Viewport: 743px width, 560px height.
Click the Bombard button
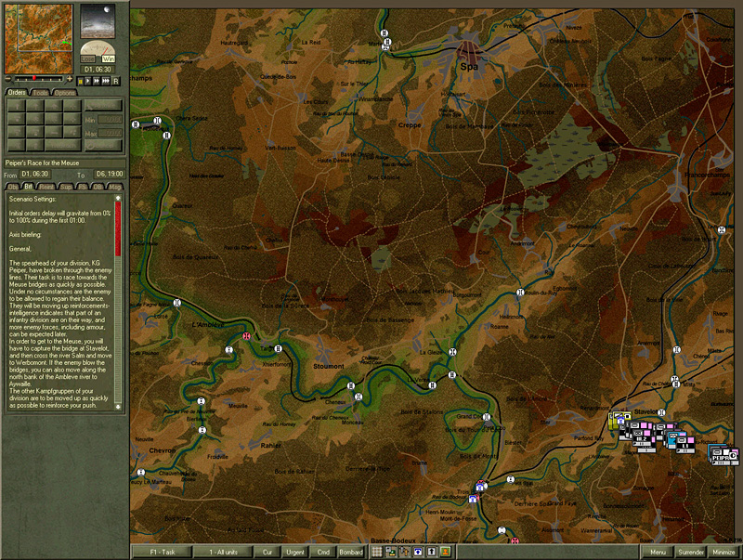coord(351,552)
